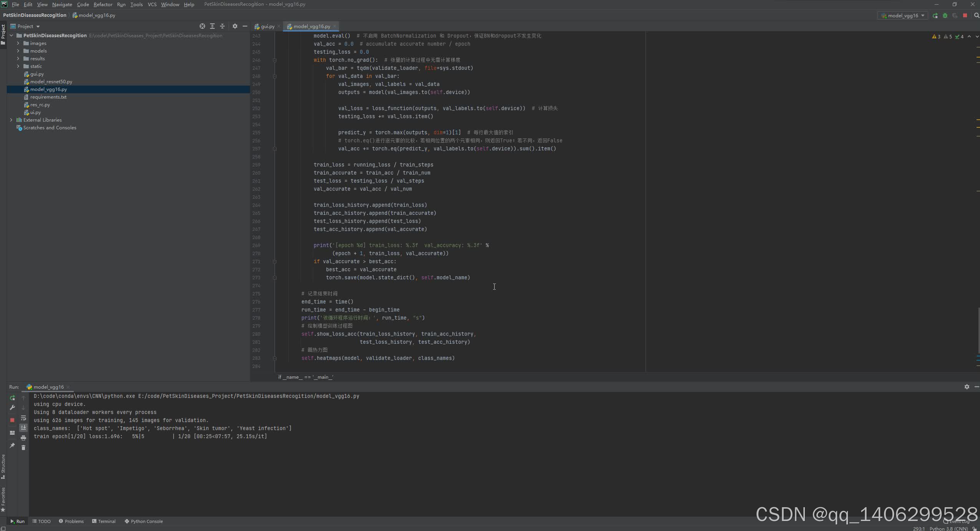
Task: Click the pin tab icon in Run panel
Action: tap(12, 445)
